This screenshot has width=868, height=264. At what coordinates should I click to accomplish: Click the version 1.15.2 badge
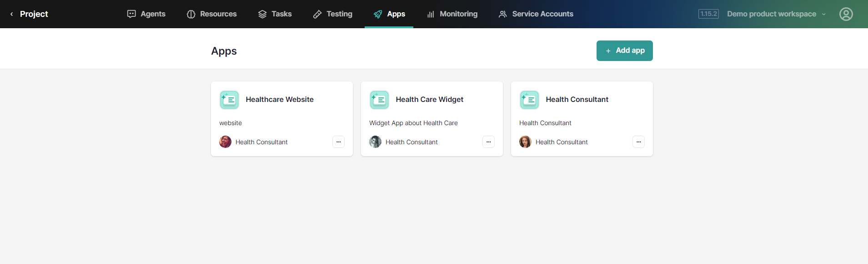point(708,14)
